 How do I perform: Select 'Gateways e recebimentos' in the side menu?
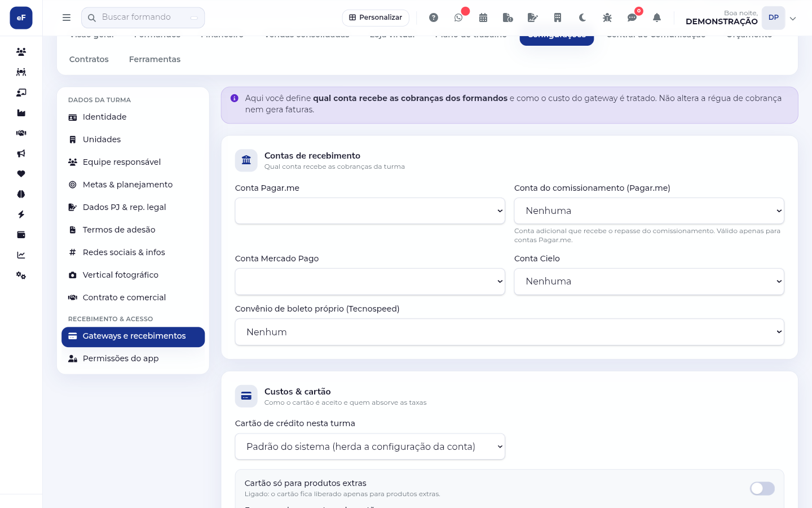[x=133, y=336]
